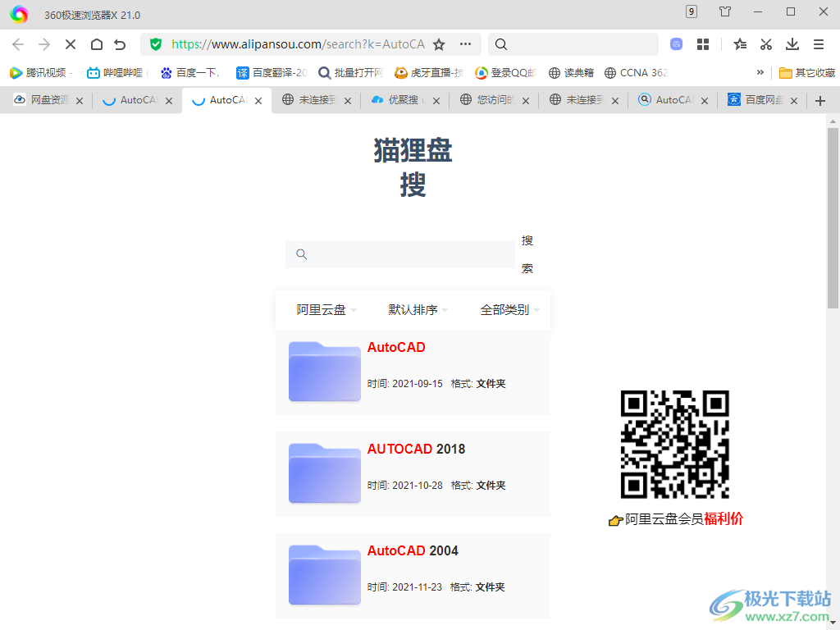Click the tab count 9 icon
Image resolution: width=840 pixels, height=630 pixels.
pyautogui.click(x=692, y=11)
